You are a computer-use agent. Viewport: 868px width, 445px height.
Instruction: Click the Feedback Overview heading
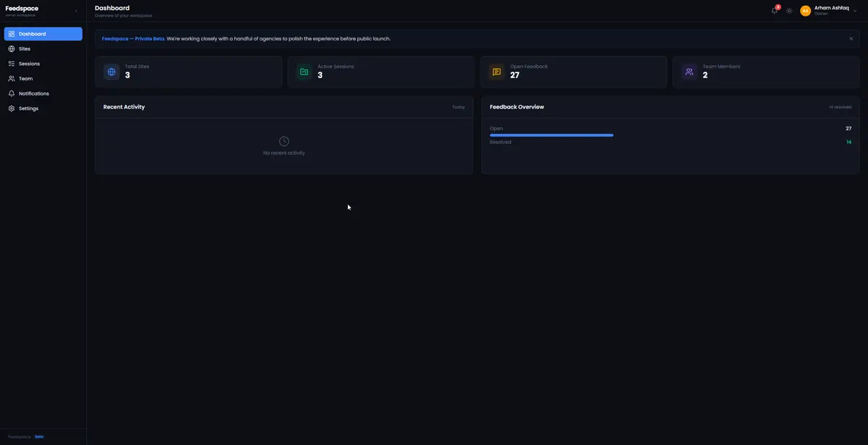pyautogui.click(x=517, y=107)
